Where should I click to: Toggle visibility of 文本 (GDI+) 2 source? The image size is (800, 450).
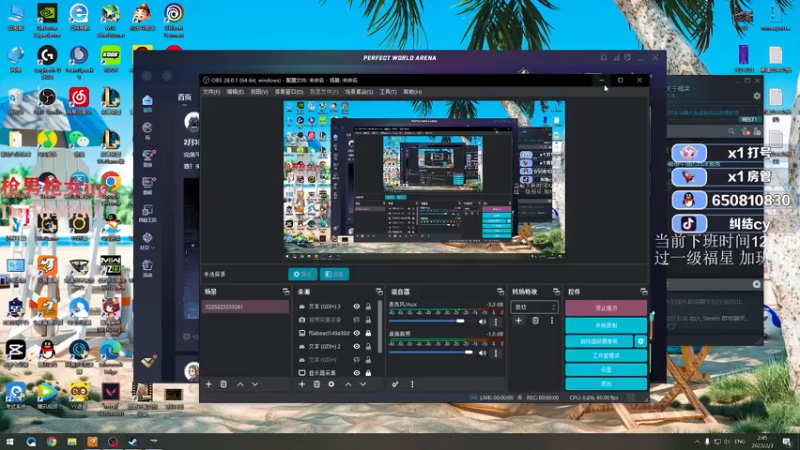click(x=357, y=346)
